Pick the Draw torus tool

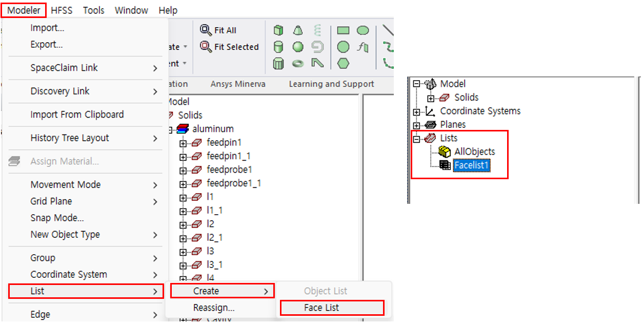click(x=298, y=64)
